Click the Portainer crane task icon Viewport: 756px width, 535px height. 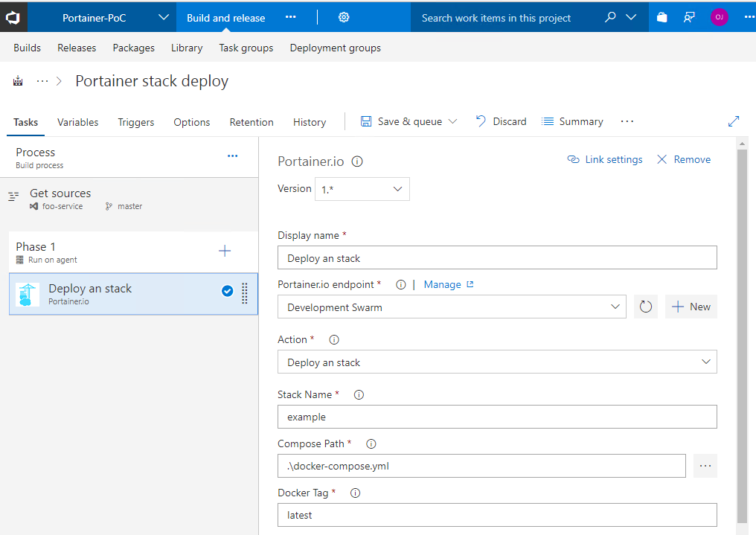pyautogui.click(x=27, y=295)
